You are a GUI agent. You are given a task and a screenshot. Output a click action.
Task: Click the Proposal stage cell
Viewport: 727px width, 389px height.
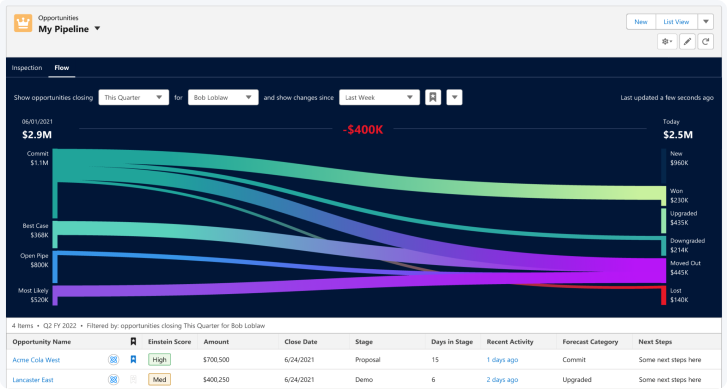point(368,360)
